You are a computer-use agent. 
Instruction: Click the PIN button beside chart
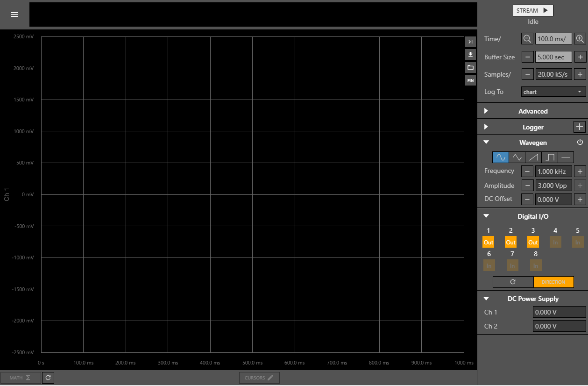[x=470, y=80]
